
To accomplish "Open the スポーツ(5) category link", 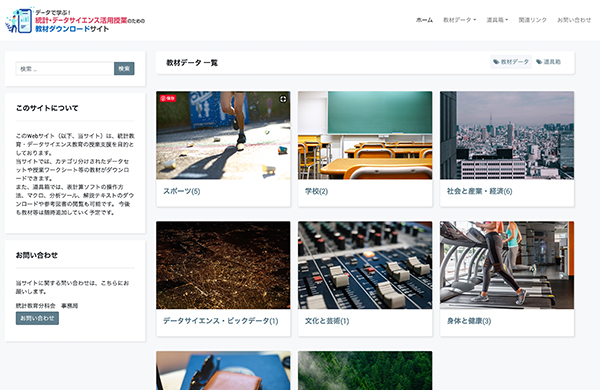I will [x=182, y=191].
